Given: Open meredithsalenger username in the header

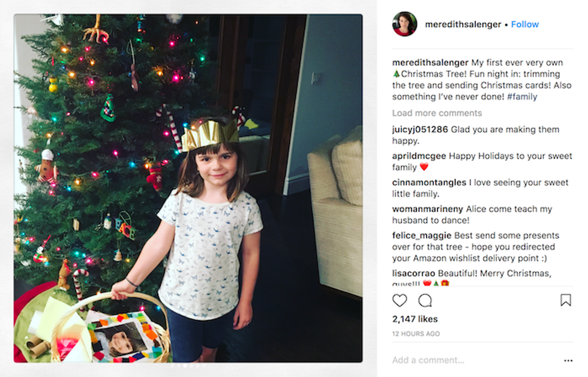Looking at the screenshot, I should [x=463, y=25].
